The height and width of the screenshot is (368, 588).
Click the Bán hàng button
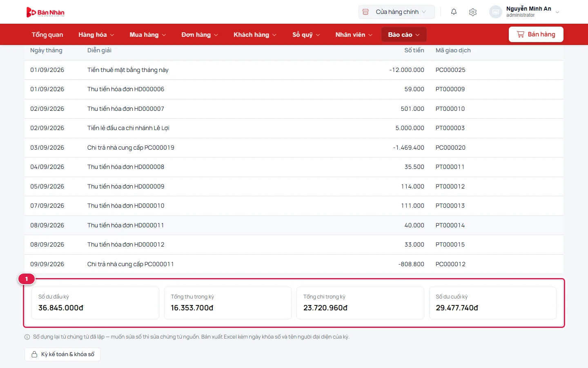[536, 34]
